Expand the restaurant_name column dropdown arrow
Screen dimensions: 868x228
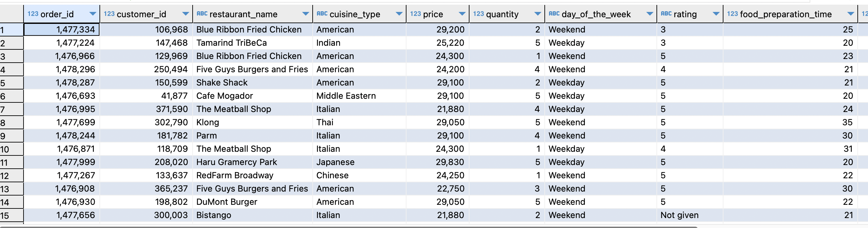pyautogui.click(x=306, y=14)
